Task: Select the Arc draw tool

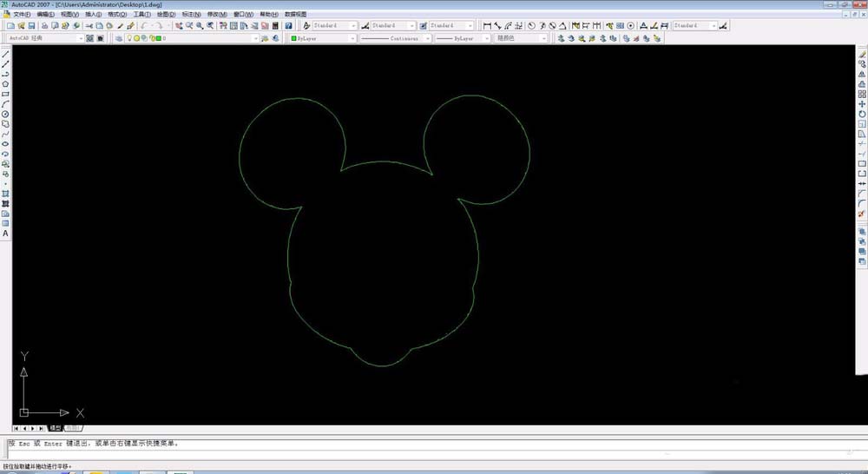Action: pyautogui.click(x=5, y=104)
